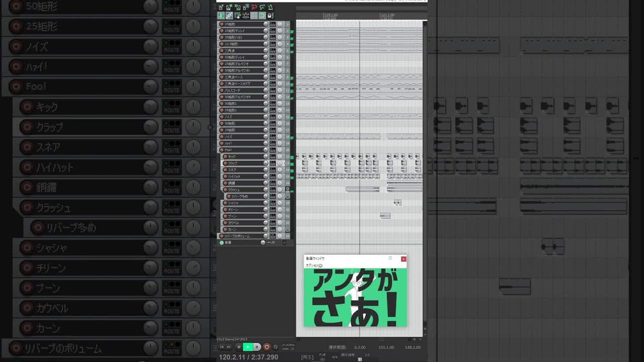Click master 背景 track volume knob
This screenshot has height=362, width=644.
coord(263,242)
